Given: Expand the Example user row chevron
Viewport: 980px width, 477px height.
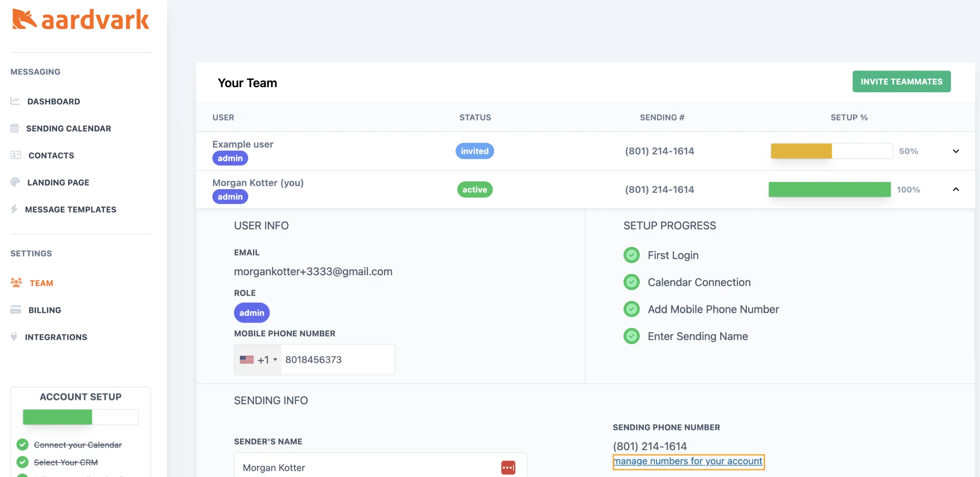Looking at the screenshot, I should [956, 151].
